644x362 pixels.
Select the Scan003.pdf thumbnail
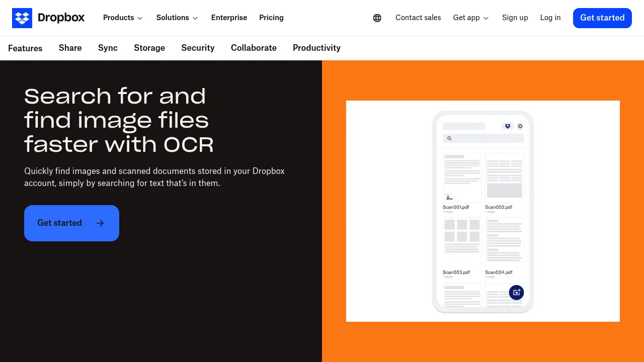[462, 242]
